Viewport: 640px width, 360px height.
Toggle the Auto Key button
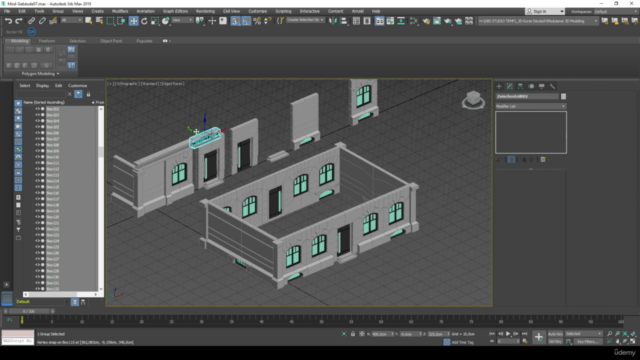[555, 334]
